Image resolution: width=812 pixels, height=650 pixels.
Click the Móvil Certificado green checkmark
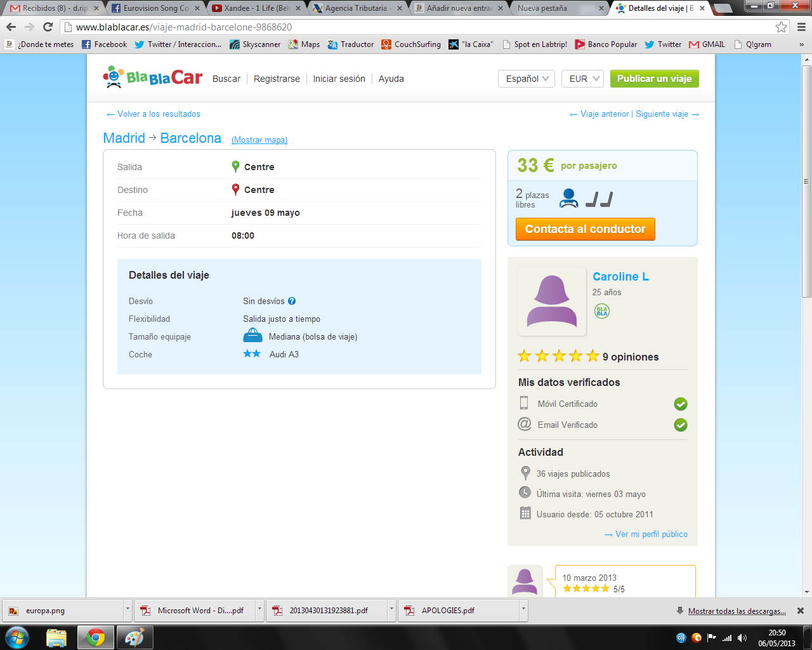click(x=681, y=404)
